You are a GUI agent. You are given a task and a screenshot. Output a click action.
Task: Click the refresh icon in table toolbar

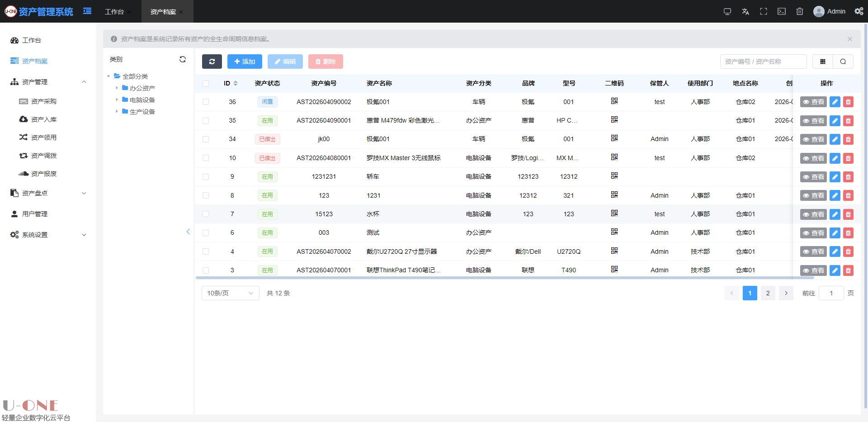click(212, 62)
